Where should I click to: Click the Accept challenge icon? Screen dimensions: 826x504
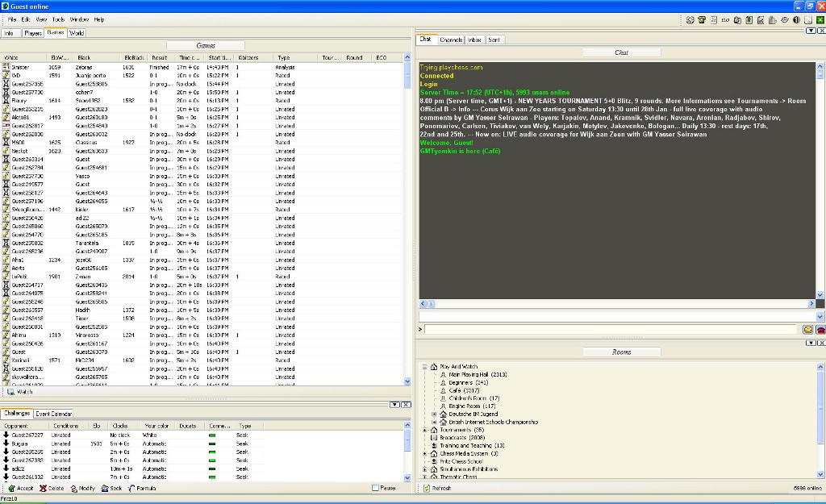coord(12,489)
